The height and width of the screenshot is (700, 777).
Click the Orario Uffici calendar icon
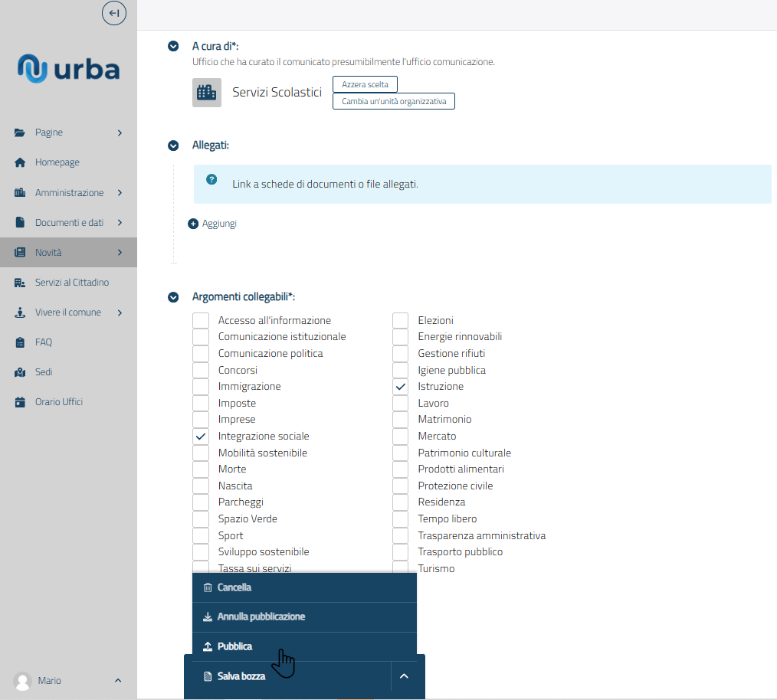(21, 402)
